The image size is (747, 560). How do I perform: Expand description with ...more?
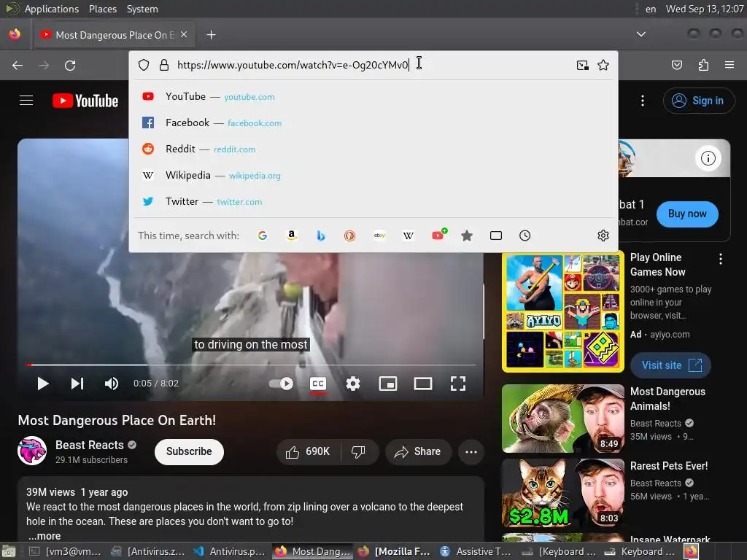pyautogui.click(x=44, y=536)
